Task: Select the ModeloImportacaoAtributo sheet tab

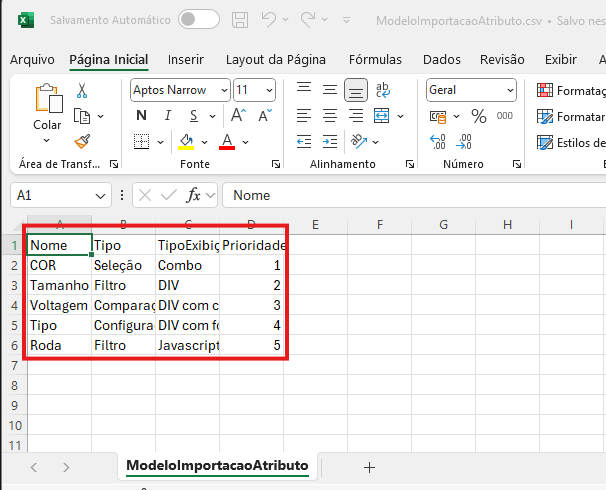Action: 218,466
